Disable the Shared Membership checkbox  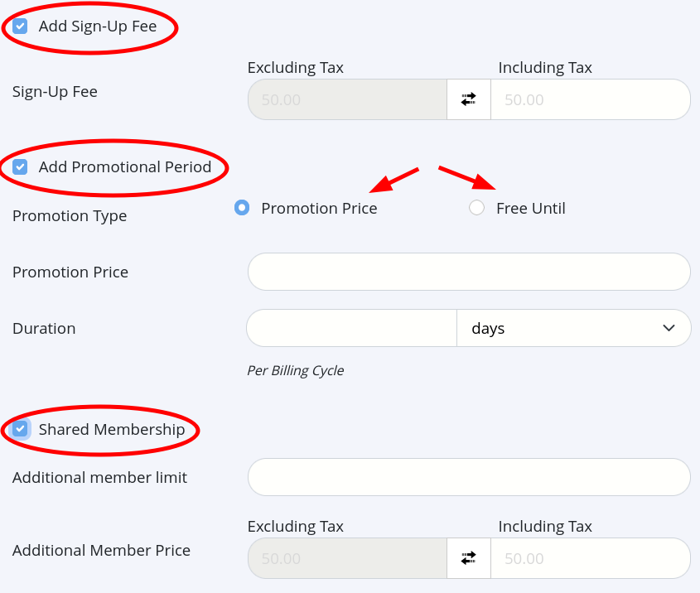coord(20,430)
